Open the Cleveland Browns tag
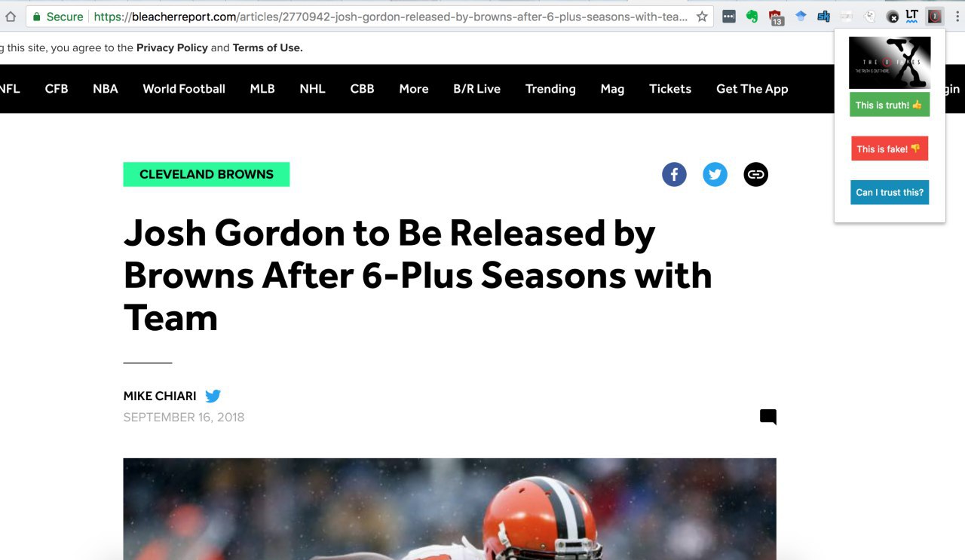965x560 pixels. (x=207, y=174)
